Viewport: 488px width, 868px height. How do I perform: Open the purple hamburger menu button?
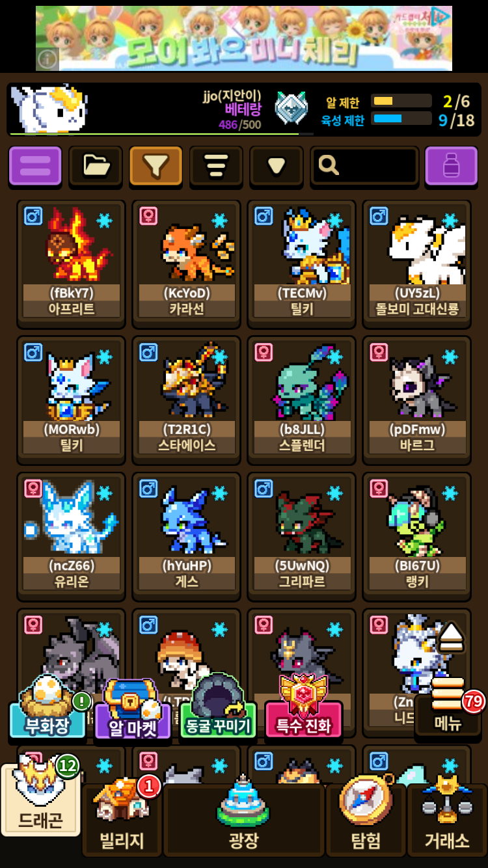pos(35,166)
